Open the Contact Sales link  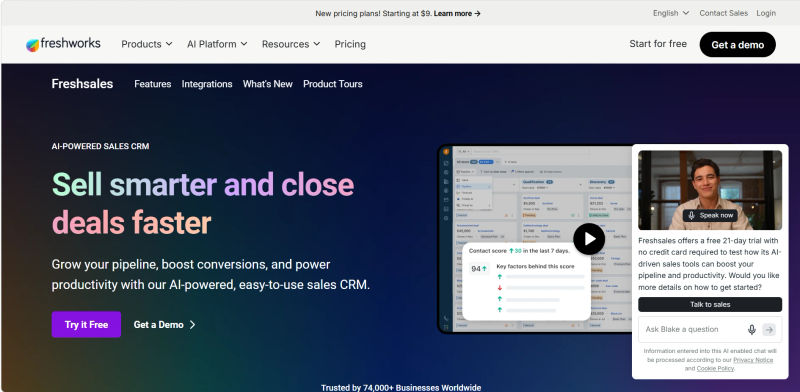723,13
